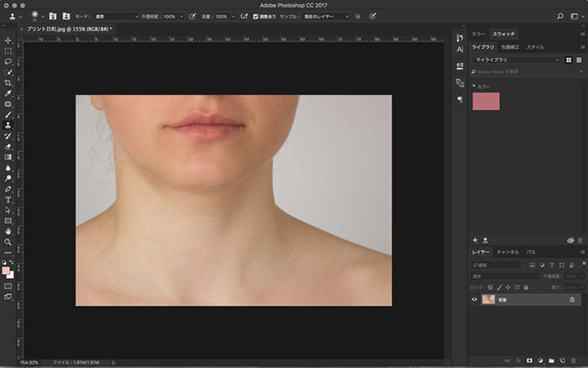Open the workspace switcher dropdown
Viewport: 588px width, 368px height.
[576, 16]
